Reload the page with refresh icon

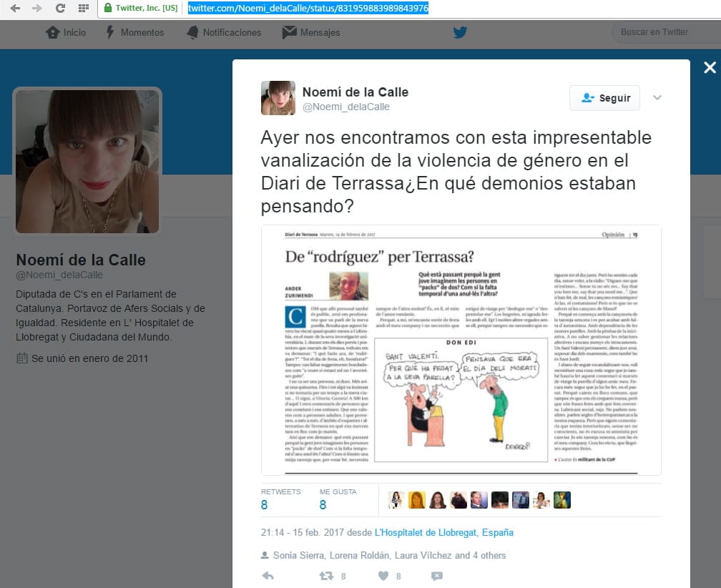click(x=60, y=9)
